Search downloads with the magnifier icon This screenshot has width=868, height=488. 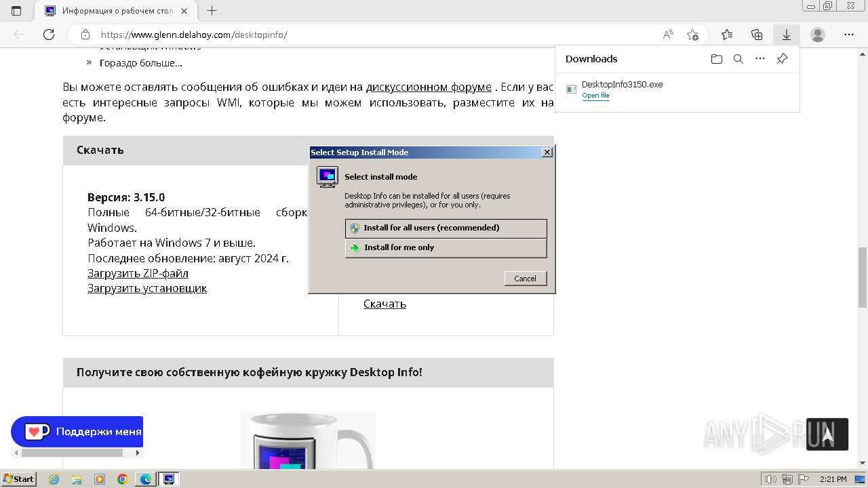[738, 59]
